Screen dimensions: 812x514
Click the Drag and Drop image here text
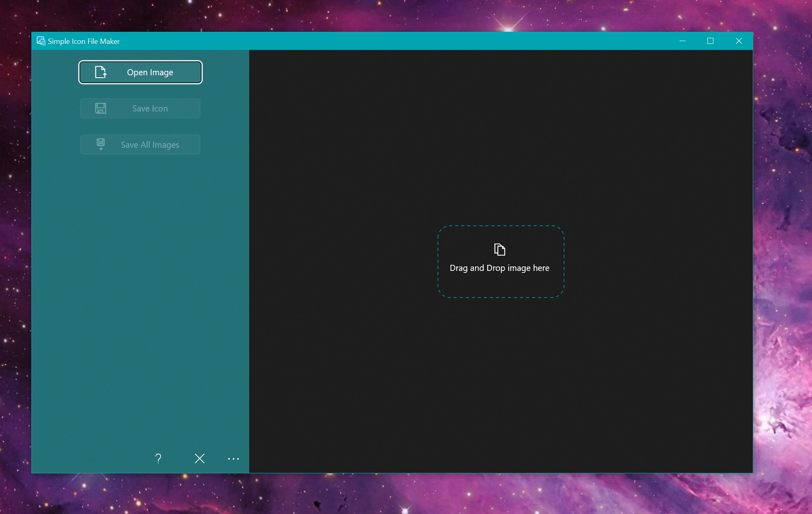(499, 268)
